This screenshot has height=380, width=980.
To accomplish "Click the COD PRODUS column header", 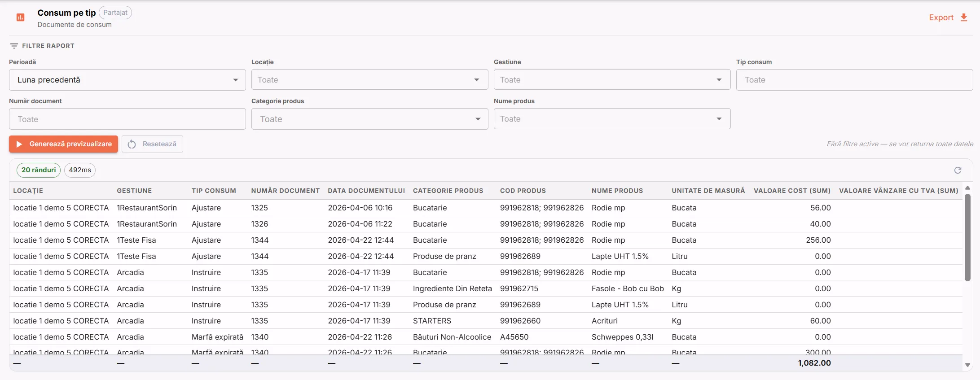I will pos(523,191).
